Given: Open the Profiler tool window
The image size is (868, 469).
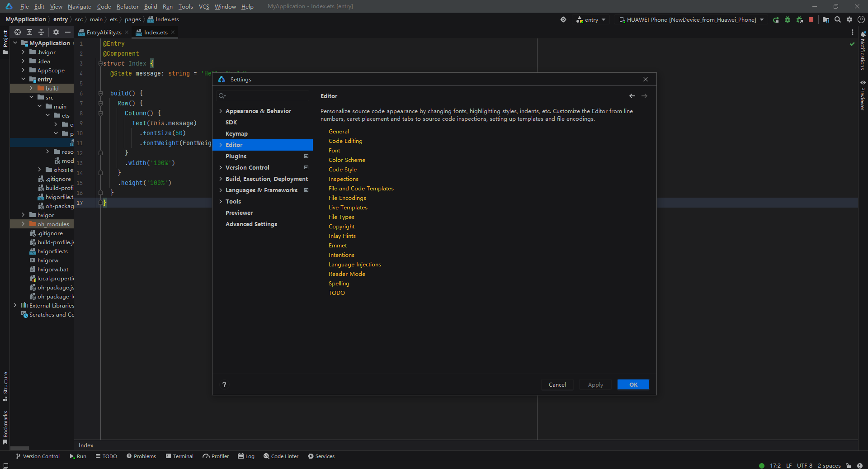Looking at the screenshot, I should [216, 456].
